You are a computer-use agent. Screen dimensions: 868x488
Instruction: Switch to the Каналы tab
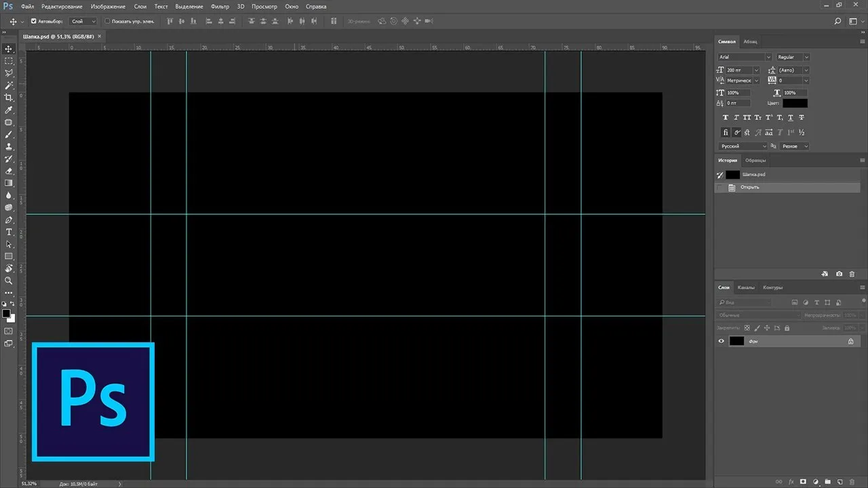pos(746,287)
